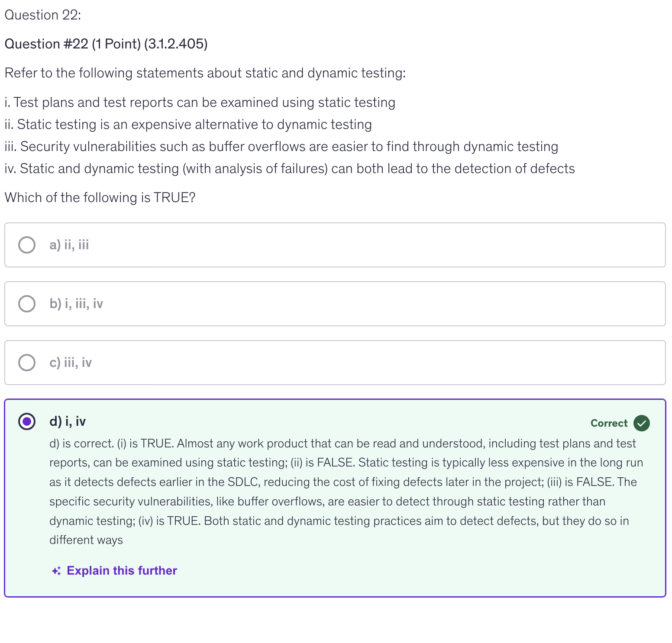Click the "d) i, iv" answer label
Viewport: 672px width, 643px height.
[68, 421]
